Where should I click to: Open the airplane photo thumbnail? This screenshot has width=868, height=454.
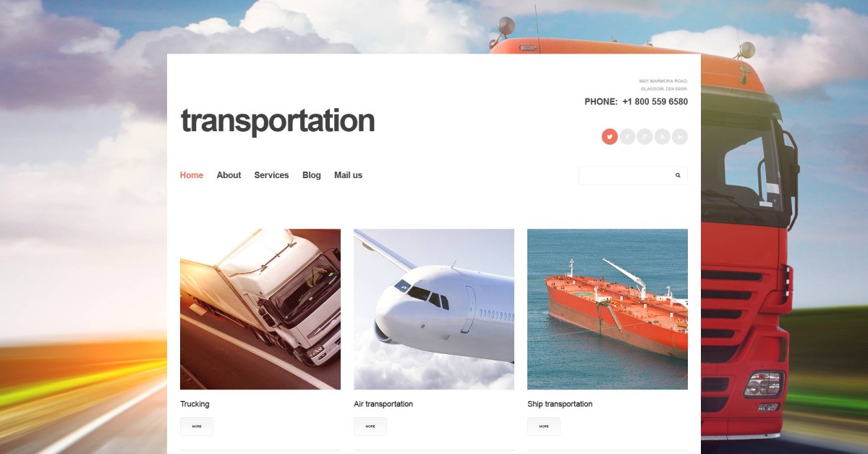pyautogui.click(x=434, y=309)
